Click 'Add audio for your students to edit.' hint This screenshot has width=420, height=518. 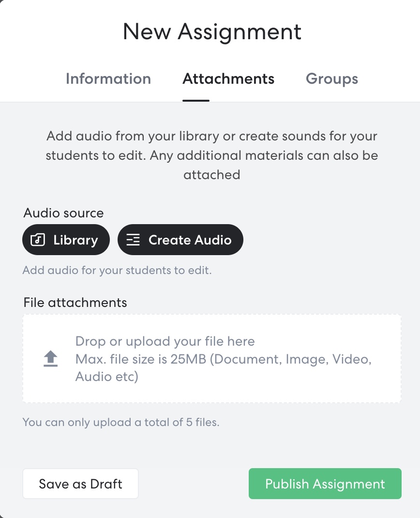pyautogui.click(x=117, y=270)
